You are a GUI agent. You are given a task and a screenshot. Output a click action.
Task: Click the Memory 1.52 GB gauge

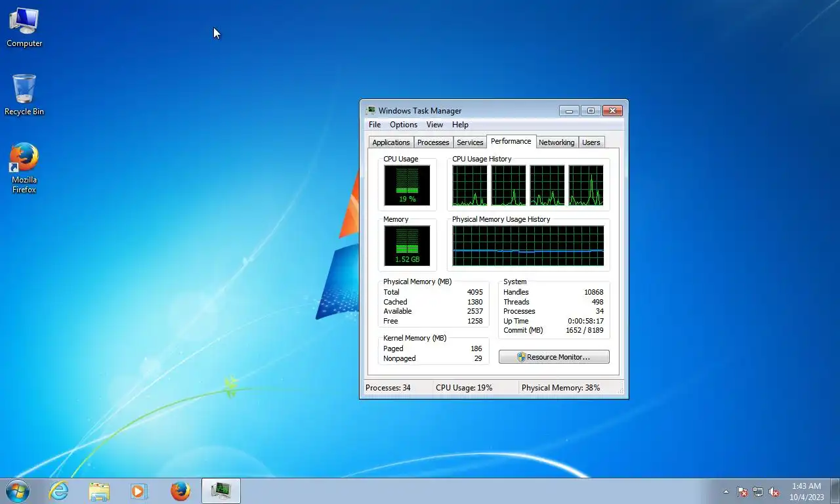pyautogui.click(x=407, y=246)
